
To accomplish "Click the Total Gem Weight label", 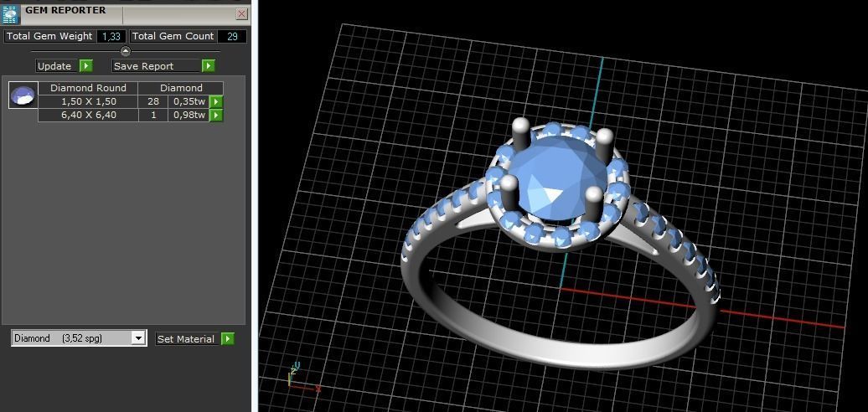I will (49, 37).
